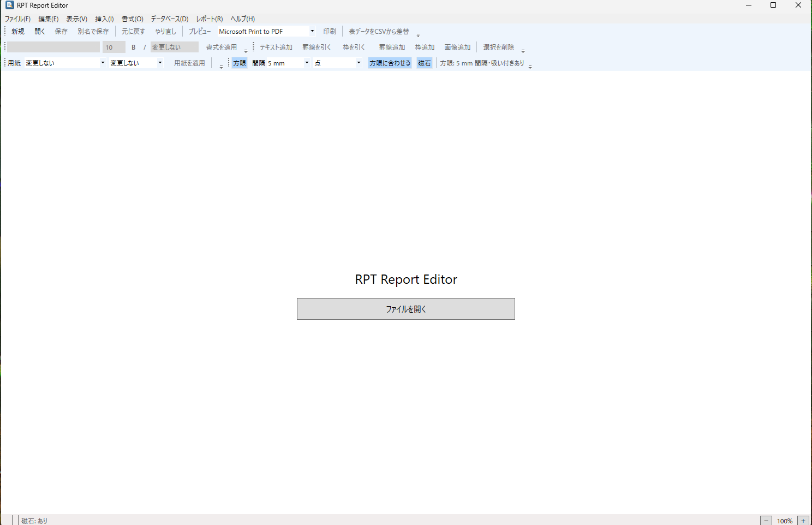Click the 書式を適用 button

tap(222, 47)
